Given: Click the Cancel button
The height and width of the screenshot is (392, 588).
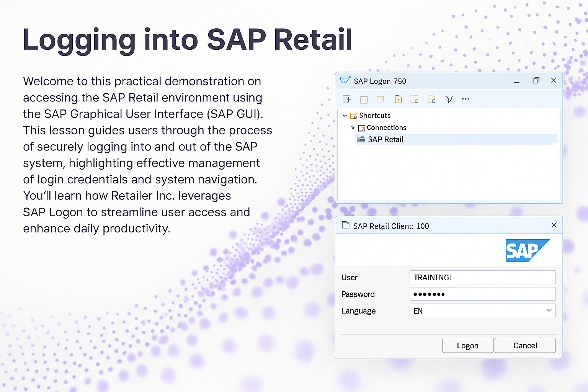Looking at the screenshot, I should click(525, 345).
